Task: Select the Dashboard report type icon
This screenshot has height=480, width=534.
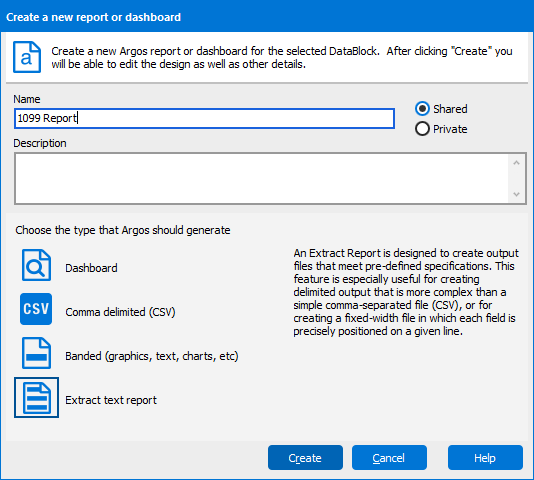Action: tap(36, 265)
